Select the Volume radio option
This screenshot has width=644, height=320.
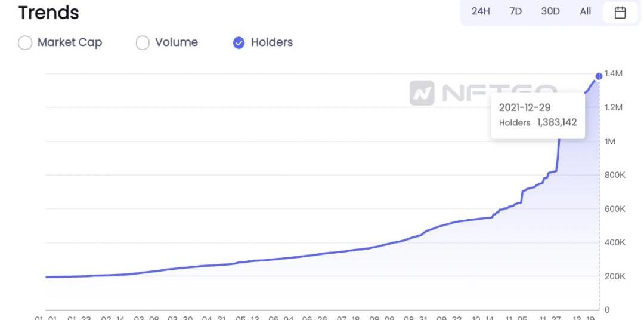(167, 42)
